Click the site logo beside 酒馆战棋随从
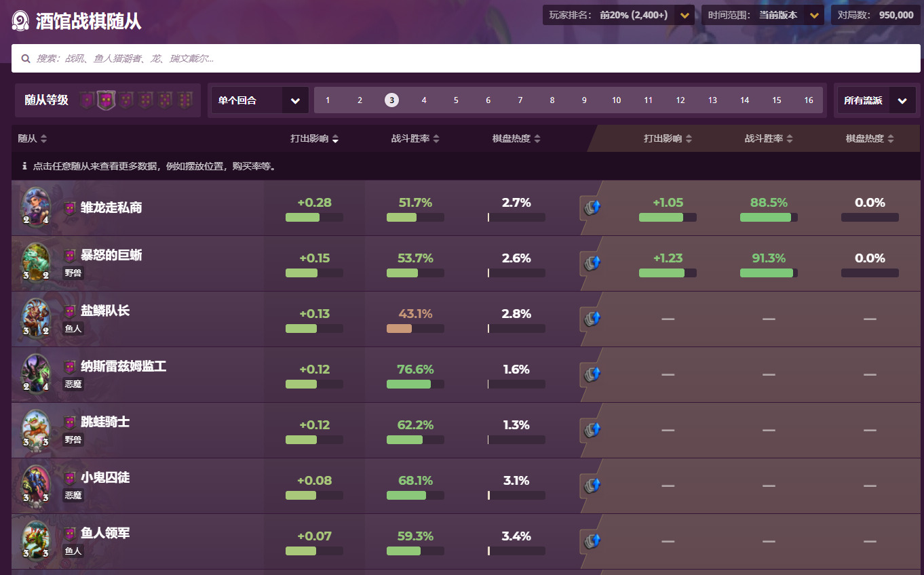The height and width of the screenshot is (575, 924). click(x=20, y=21)
